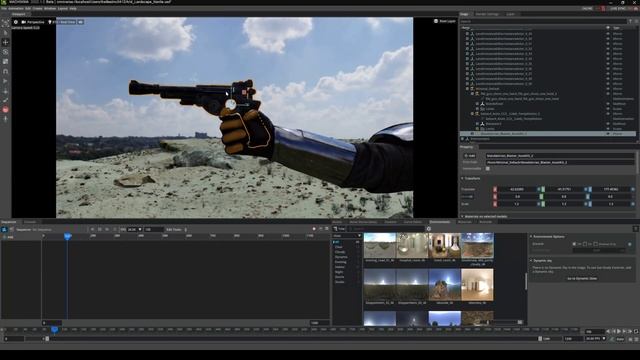Click the blue sequencer playhead marker
The width and height of the screenshot is (640, 360).
(68, 236)
